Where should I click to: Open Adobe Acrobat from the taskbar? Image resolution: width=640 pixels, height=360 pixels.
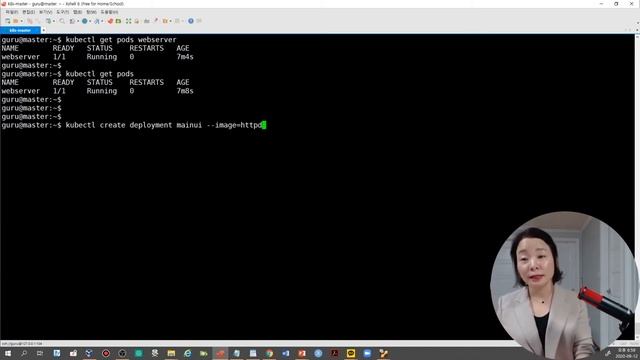click(334, 353)
